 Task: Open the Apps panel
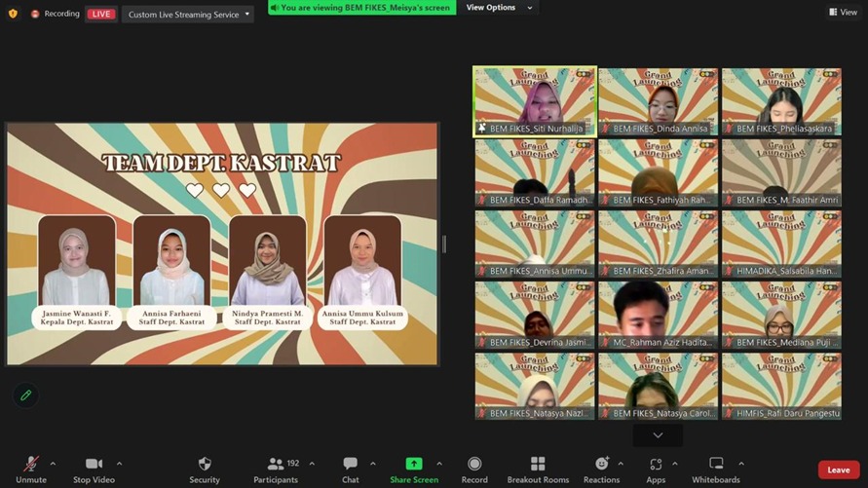coord(656,465)
